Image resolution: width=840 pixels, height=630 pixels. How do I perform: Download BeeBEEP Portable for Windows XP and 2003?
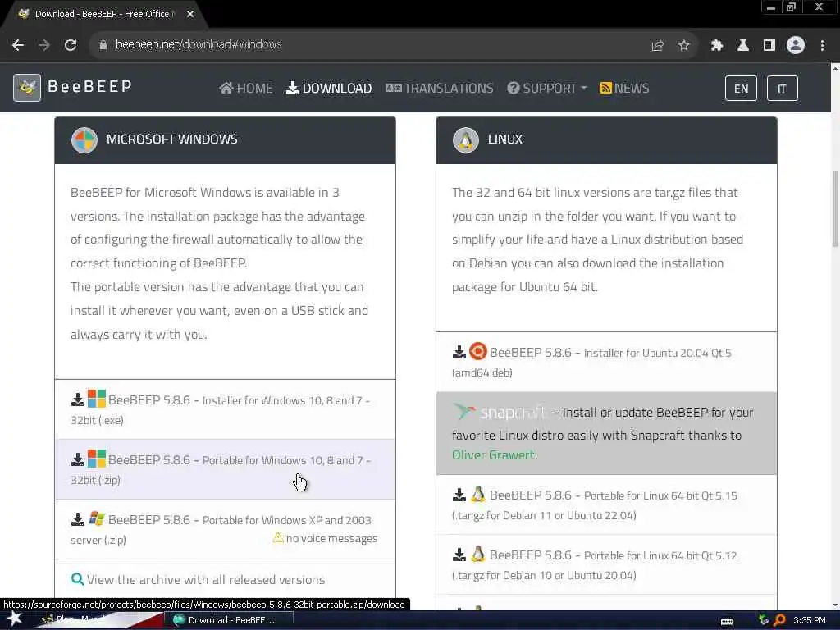225,530
